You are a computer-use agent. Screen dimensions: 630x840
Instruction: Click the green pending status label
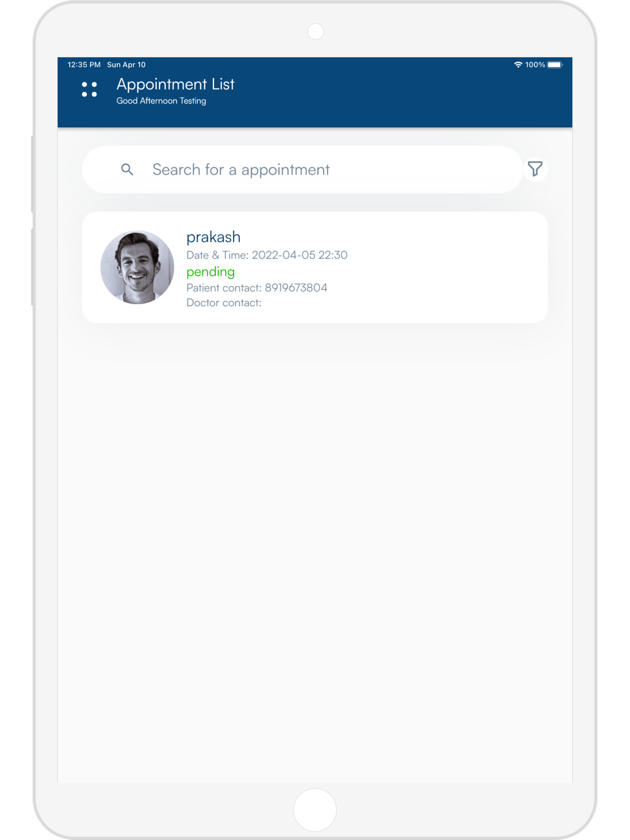coord(210,271)
